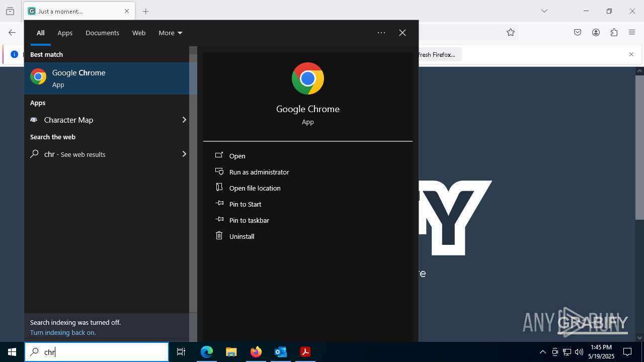
Task: Click the search results list scrollbar
Action: 193,184
